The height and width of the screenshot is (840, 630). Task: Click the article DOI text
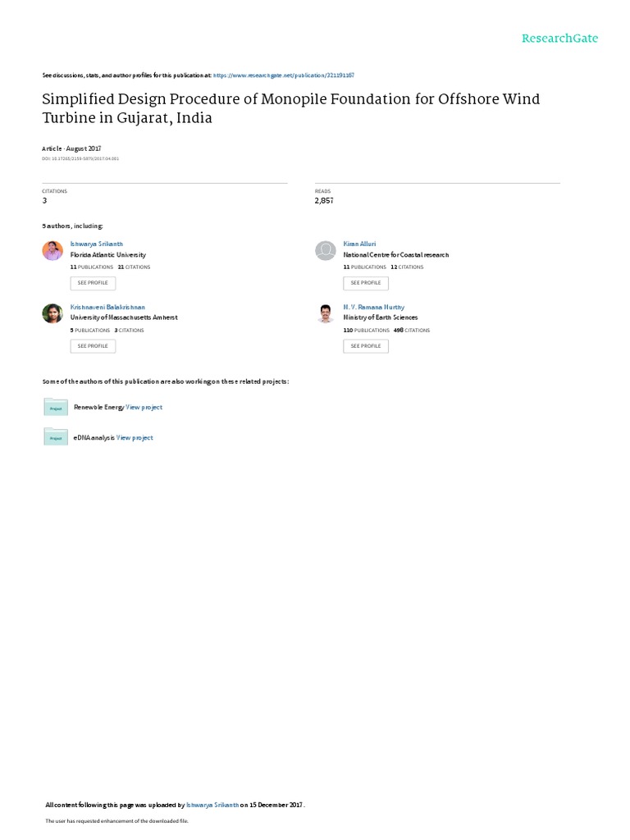(x=80, y=158)
